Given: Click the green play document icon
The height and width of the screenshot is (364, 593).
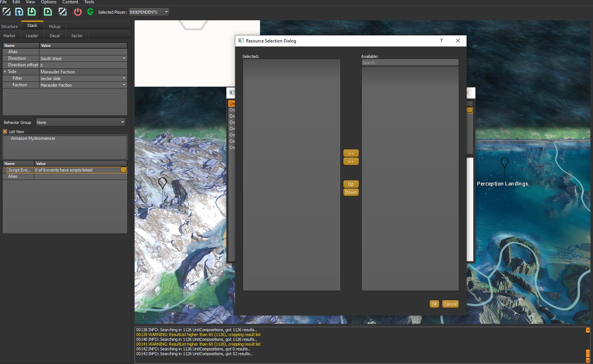Looking at the screenshot, I should tap(48, 12).
